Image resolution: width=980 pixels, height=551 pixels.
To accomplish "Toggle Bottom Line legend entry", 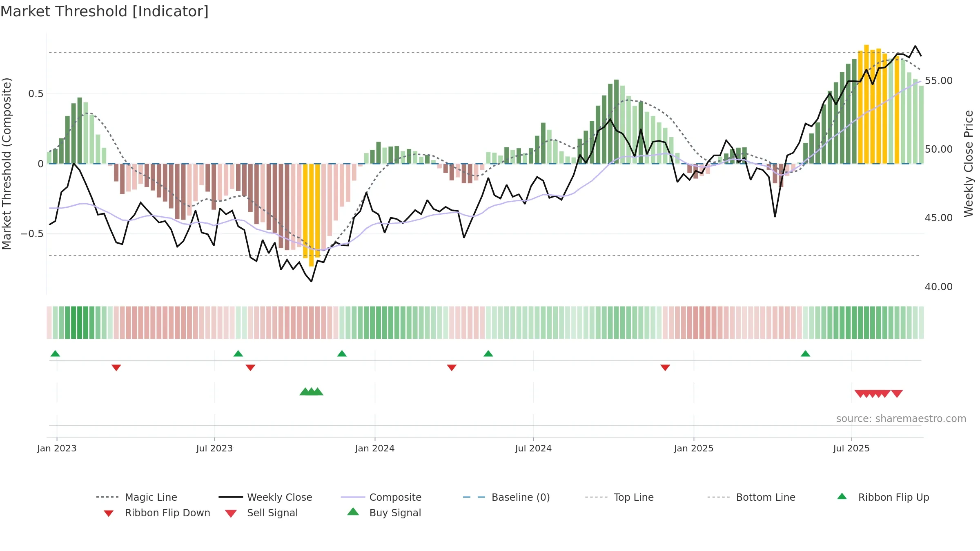I will point(751,497).
